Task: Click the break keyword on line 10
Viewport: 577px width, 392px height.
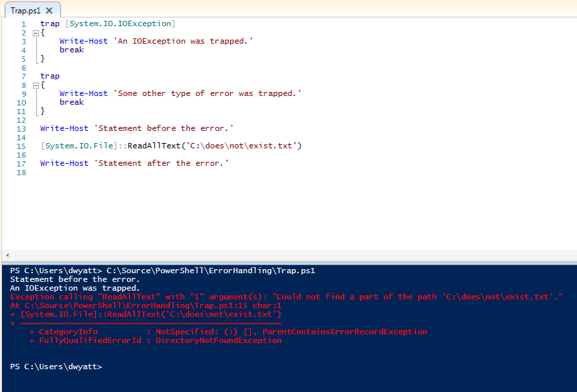Action: (x=71, y=102)
